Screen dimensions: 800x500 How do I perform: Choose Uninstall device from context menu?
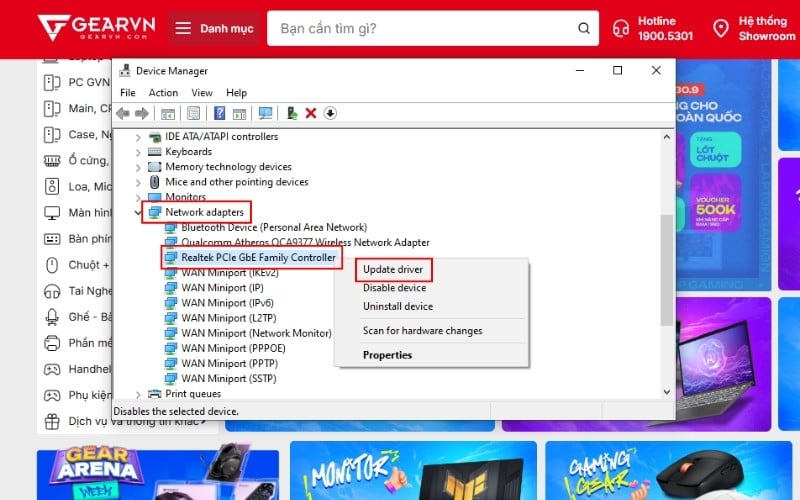[398, 306]
